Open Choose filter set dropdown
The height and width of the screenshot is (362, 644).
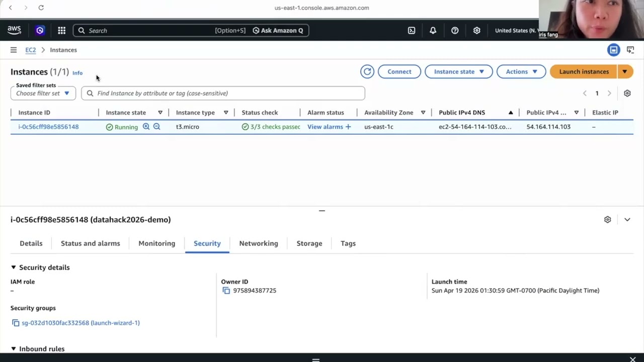click(43, 93)
